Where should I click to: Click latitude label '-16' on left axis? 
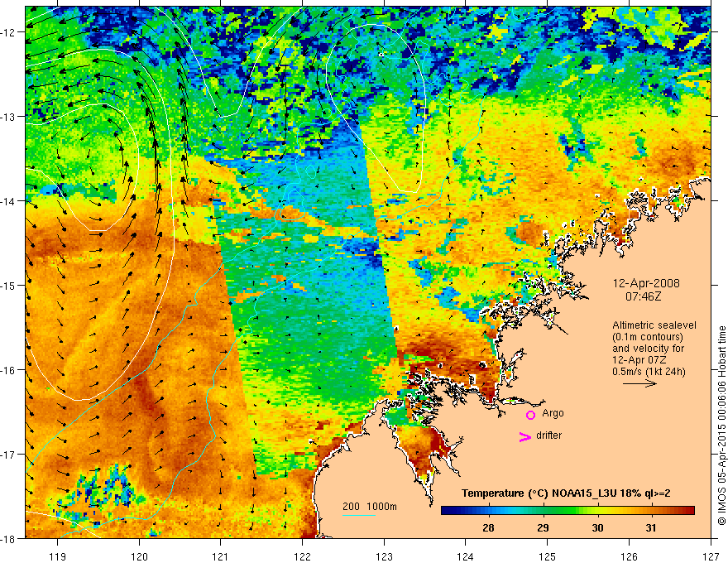point(9,370)
